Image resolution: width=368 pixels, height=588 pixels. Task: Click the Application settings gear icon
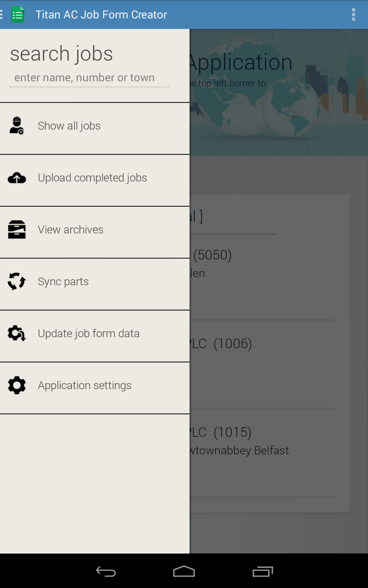coord(17,385)
